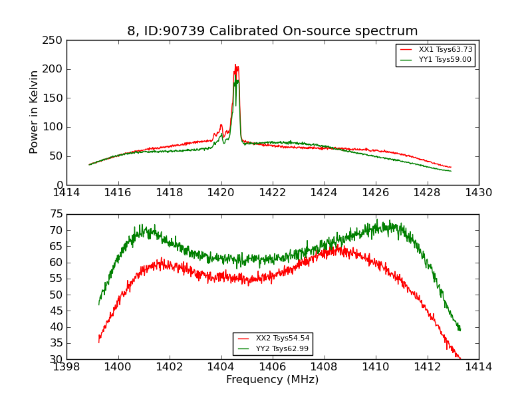Click the 'Power in Kelvin' y-axis label

pyautogui.click(x=34, y=112)
